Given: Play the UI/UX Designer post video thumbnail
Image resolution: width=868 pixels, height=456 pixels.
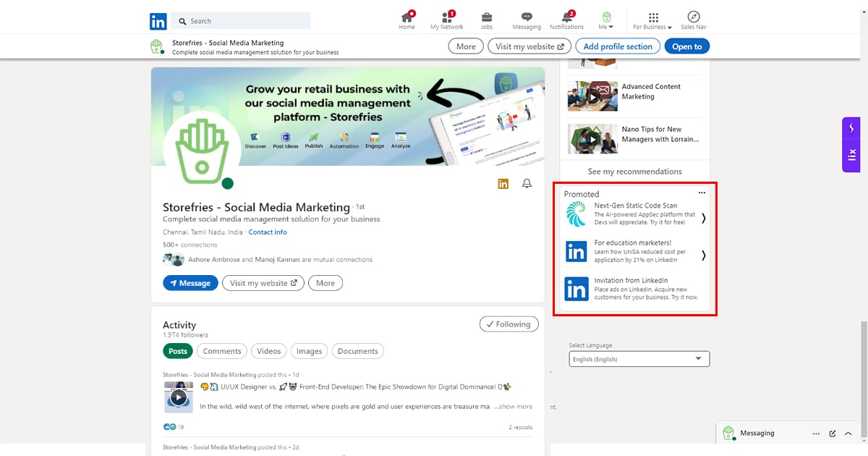Looking at the screenshot, I should pyautogui.click(x=179, y=397).
